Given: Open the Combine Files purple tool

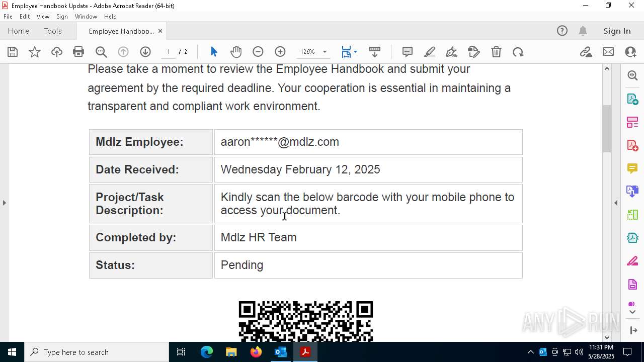Looking at the screenshot, I should 632,192.
